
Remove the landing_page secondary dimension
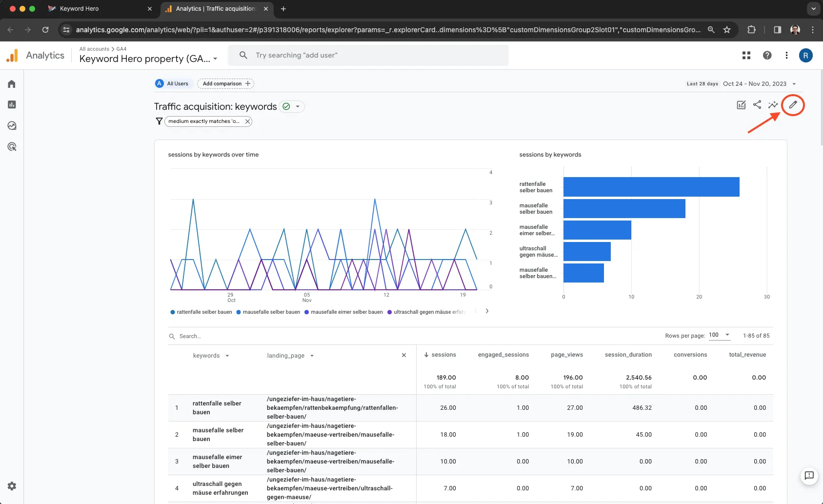[404, 355]
